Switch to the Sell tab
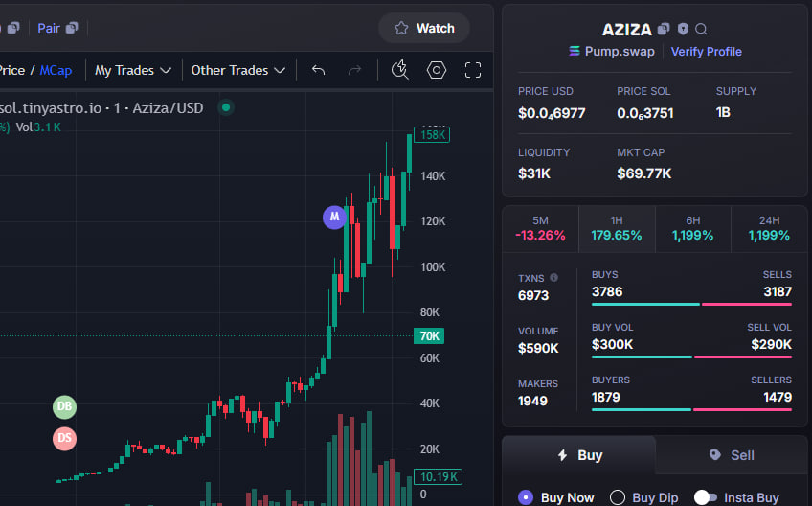812x506 pixels. click(732, 455)
